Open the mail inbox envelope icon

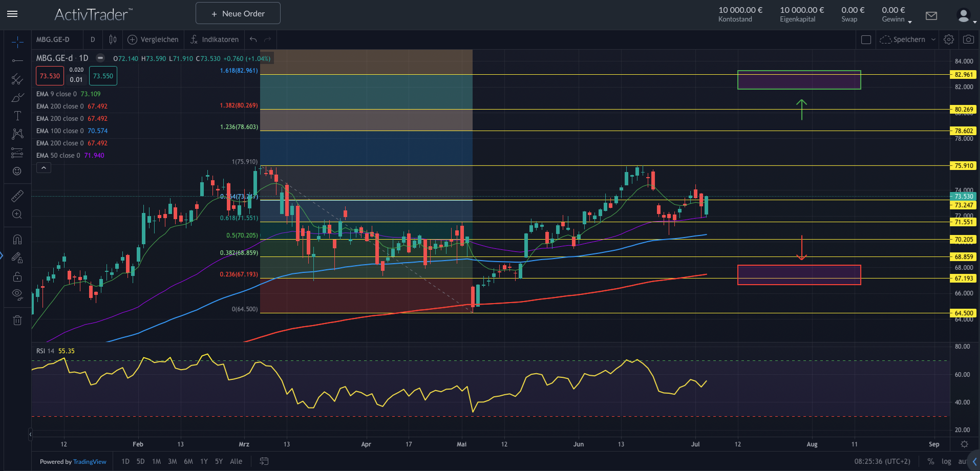(931, 16)
